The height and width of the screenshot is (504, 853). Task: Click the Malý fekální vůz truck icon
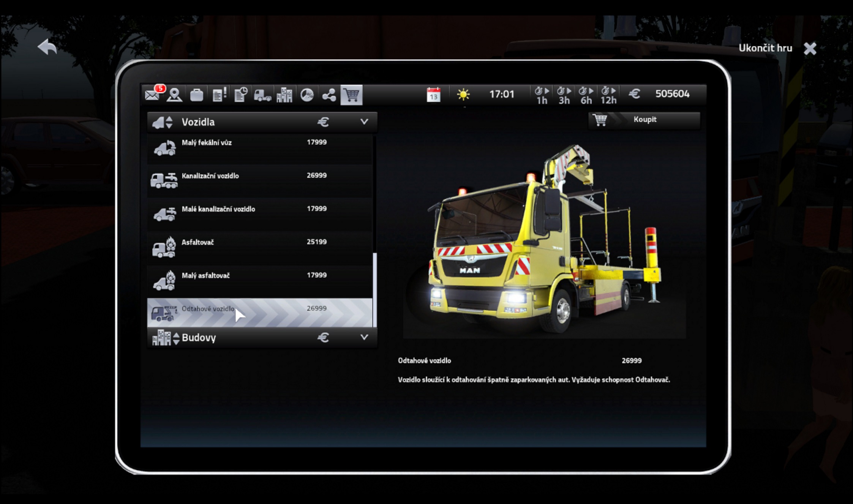pyautogui.click(x=165, y=148)
